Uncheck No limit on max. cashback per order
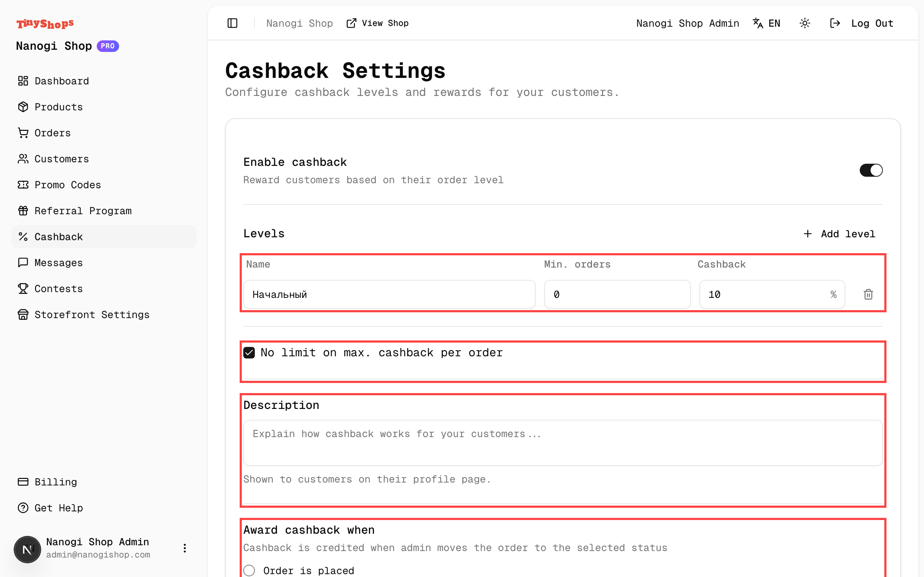924x577 pixels. tap(249, 352)
